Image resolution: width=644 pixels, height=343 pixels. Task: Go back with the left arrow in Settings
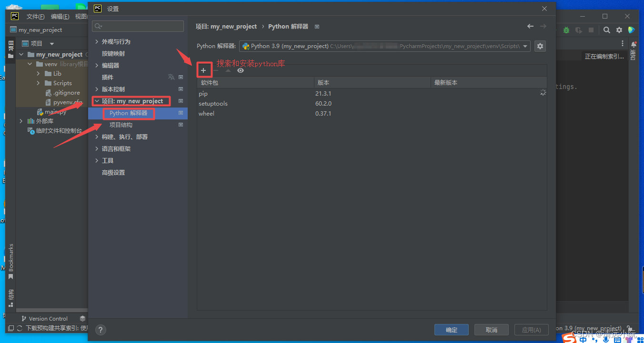[530, 26]
